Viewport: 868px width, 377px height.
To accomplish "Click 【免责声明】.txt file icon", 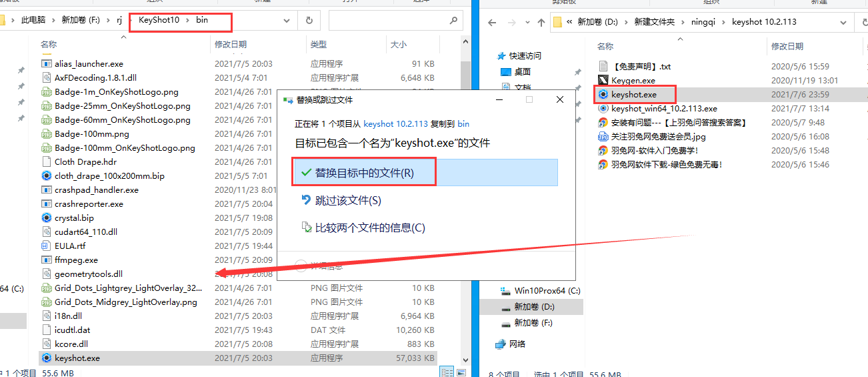I will tap(603, 67).
